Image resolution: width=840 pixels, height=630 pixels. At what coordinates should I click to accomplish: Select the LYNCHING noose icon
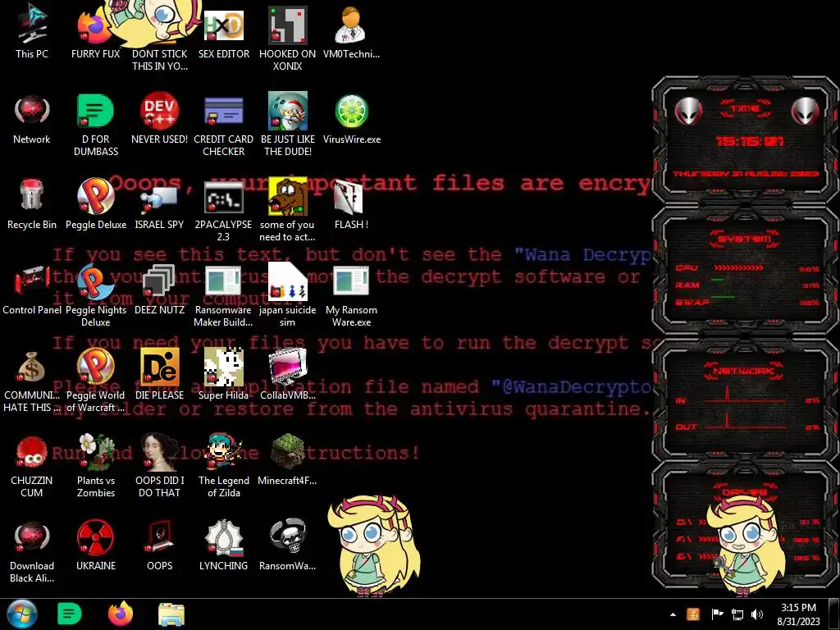(223, 546)
